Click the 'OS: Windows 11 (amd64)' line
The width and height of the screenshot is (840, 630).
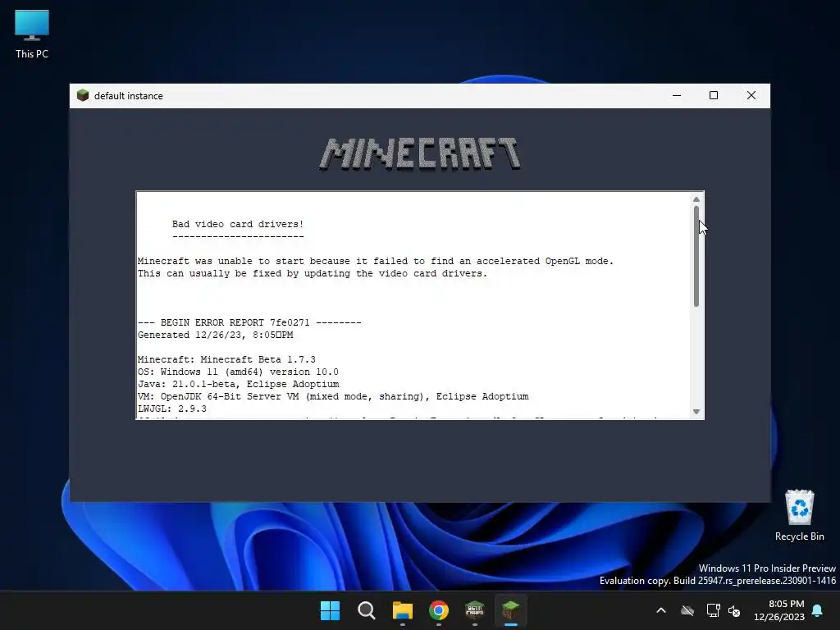coord(239,372)
